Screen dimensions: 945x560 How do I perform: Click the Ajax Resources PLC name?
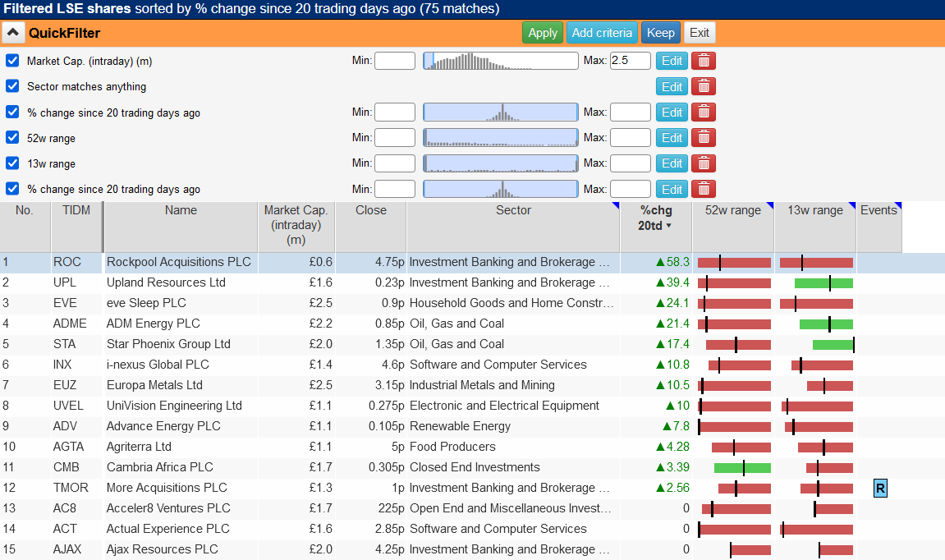coord(162,549)
